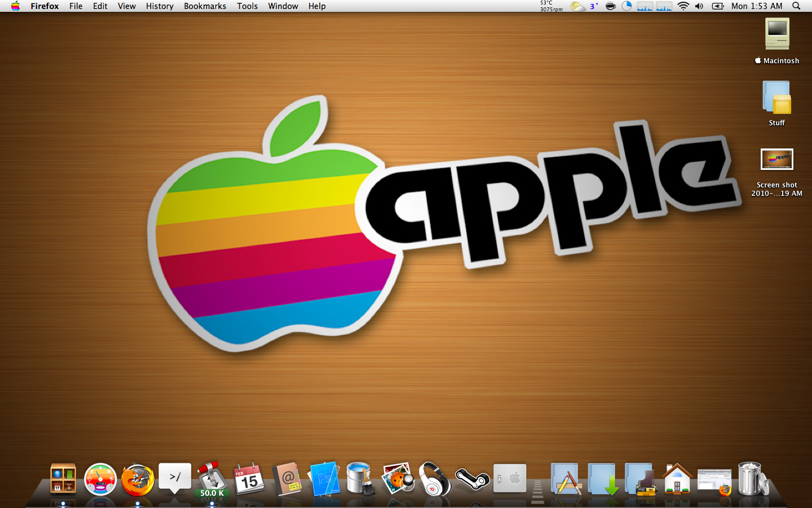
Task: Open the wooden shelf app in Dock
Action: coord(63,479)
